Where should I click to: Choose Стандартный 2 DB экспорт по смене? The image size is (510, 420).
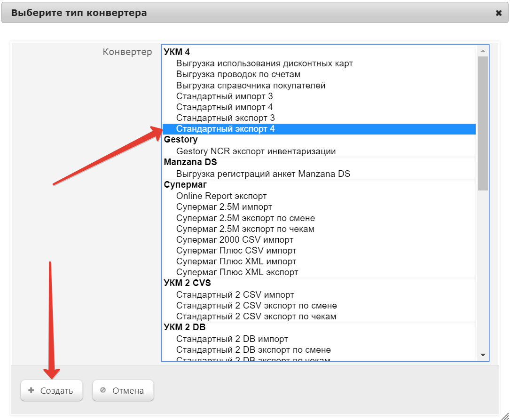[319, 350]
